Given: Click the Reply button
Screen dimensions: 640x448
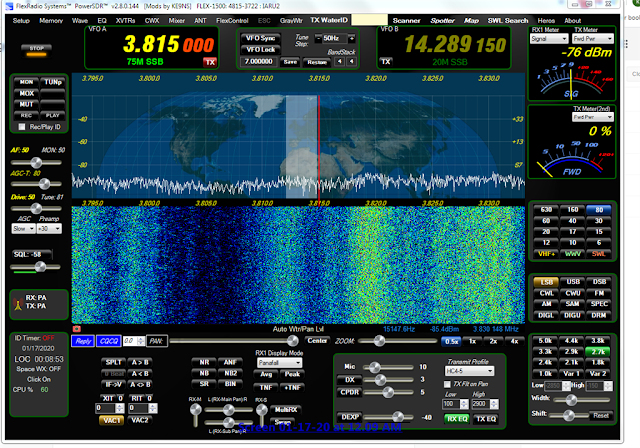Looking at the screenshot, I should pyautogui.click(x=83, y=341).
